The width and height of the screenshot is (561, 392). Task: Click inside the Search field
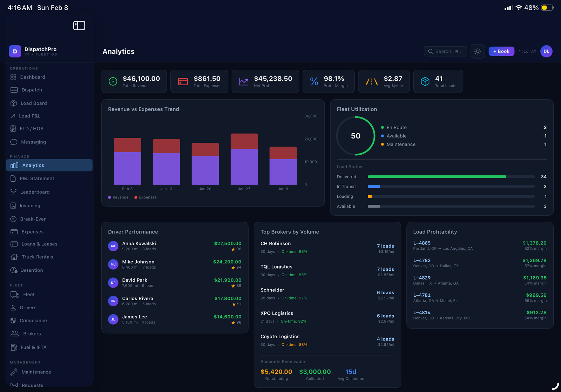(x=445, y=51)
